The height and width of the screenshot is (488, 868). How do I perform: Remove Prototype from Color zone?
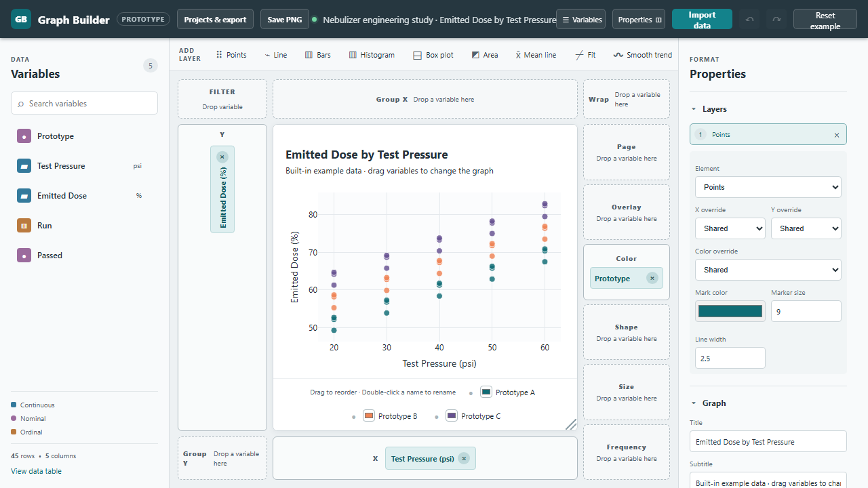point(652,278)
